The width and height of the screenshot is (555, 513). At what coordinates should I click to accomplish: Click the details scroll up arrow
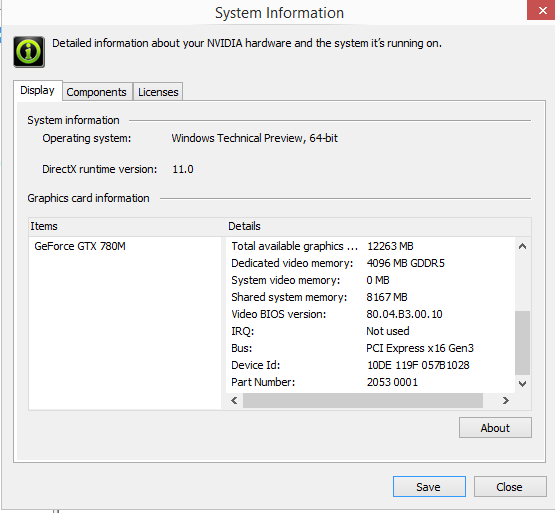[522, 246]
